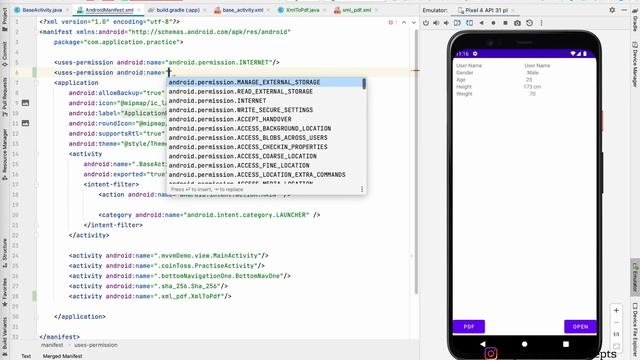Fold the intent-filter tag on line 17
The image size is (640, 360).
coord(37,184)
